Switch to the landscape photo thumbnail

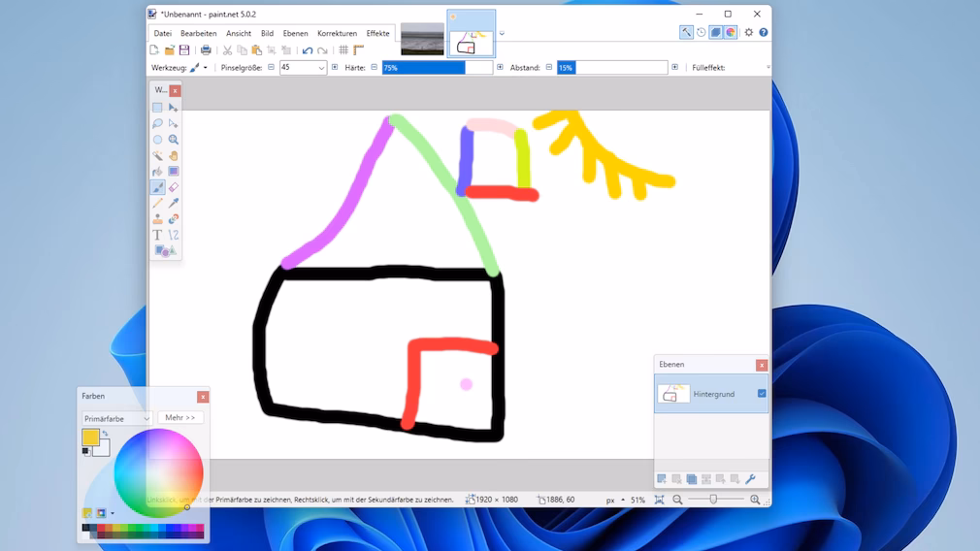(422, 39)
